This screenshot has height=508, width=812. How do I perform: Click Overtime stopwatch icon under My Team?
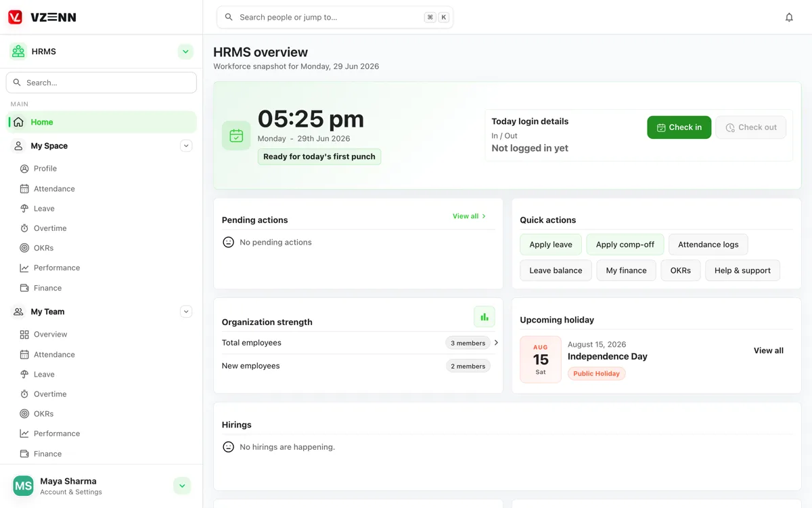[x=24, y=394]
